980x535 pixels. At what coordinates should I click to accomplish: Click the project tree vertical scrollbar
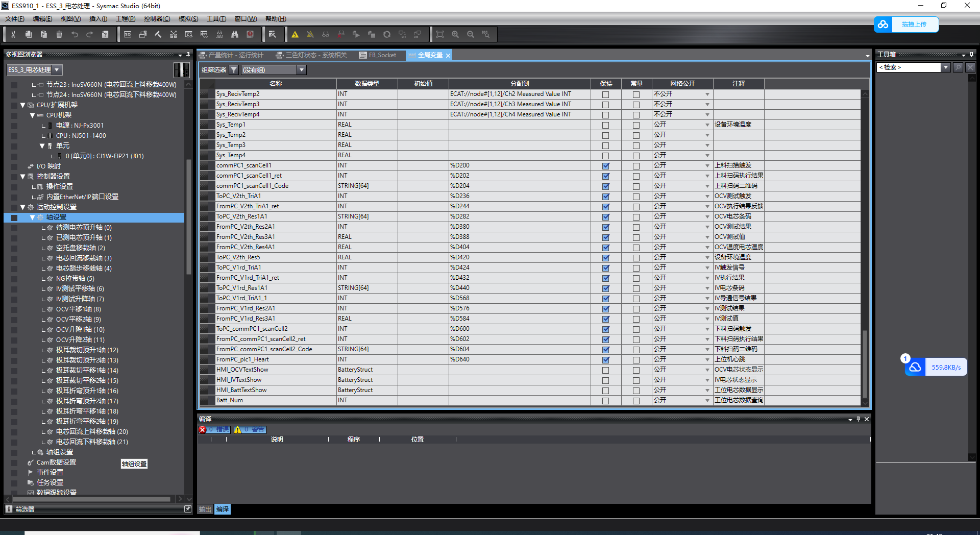point(188,217)
